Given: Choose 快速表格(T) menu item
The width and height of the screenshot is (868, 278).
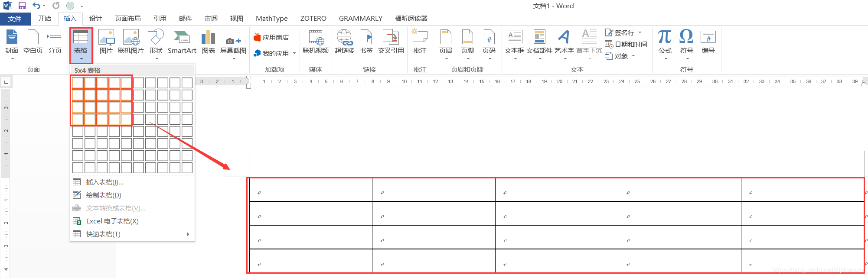Looking at the screenshot, I should [132, 234].
